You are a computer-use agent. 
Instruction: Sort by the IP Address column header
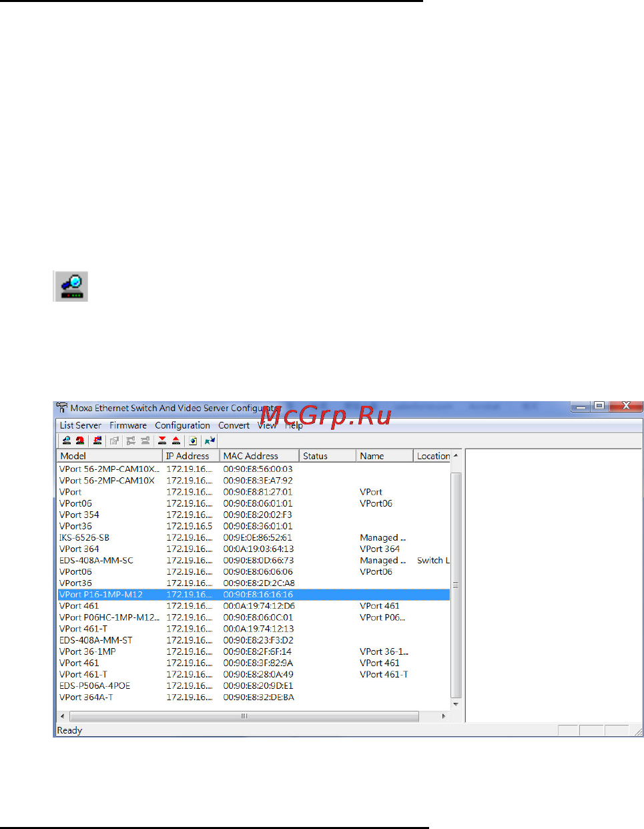point(191,456)
